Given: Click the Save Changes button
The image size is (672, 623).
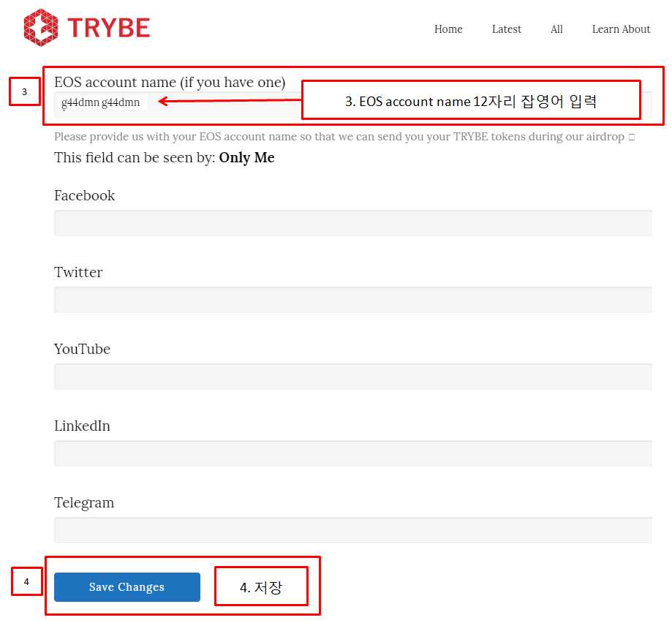Looking at the screenshot, I should pos(127,587).
